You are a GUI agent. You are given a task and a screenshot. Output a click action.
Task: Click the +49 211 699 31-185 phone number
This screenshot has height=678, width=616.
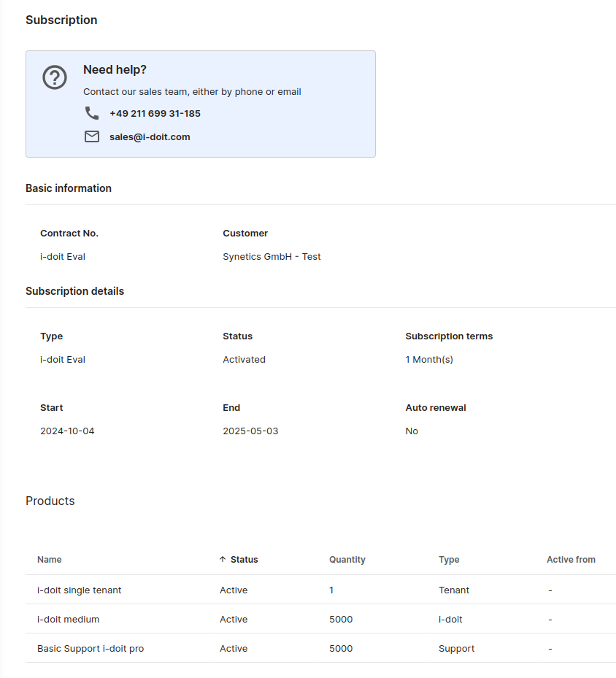point(155,113)
